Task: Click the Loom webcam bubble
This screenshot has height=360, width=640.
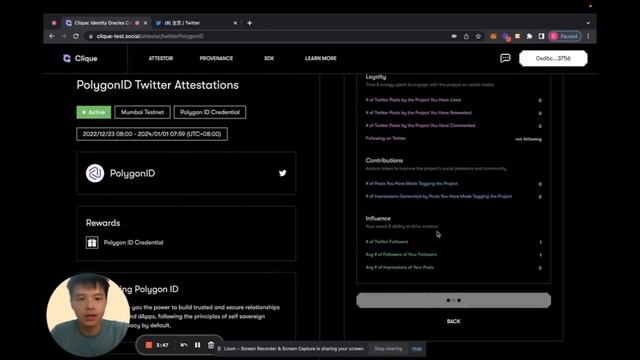Action: tap(88, 315)
